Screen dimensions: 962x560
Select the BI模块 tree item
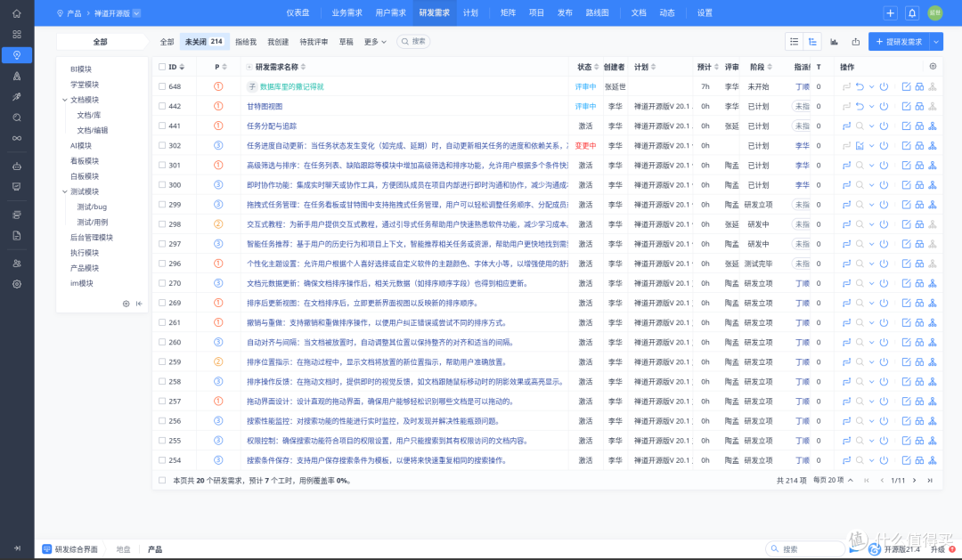(x=81, y=69)
